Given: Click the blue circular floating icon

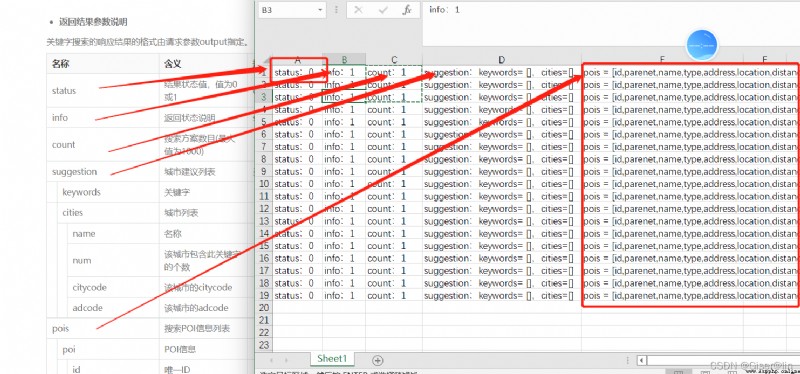Looking at the screenshot, I should tap(702, 45).
